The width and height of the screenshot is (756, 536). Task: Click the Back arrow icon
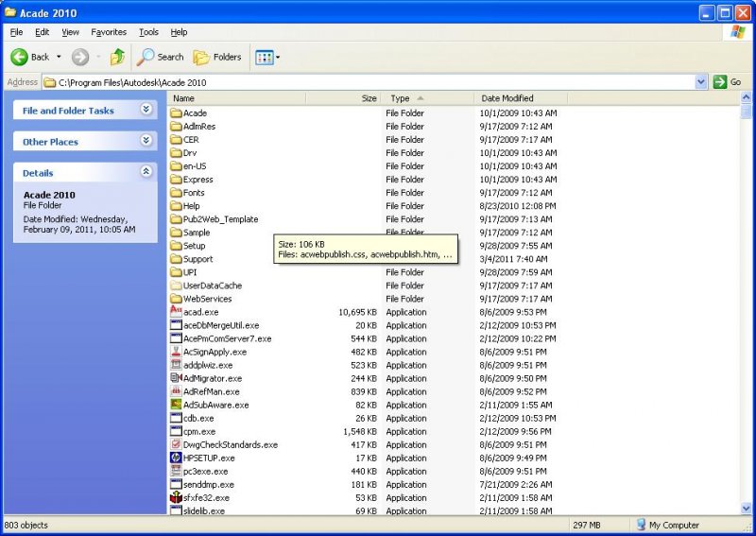19,57
